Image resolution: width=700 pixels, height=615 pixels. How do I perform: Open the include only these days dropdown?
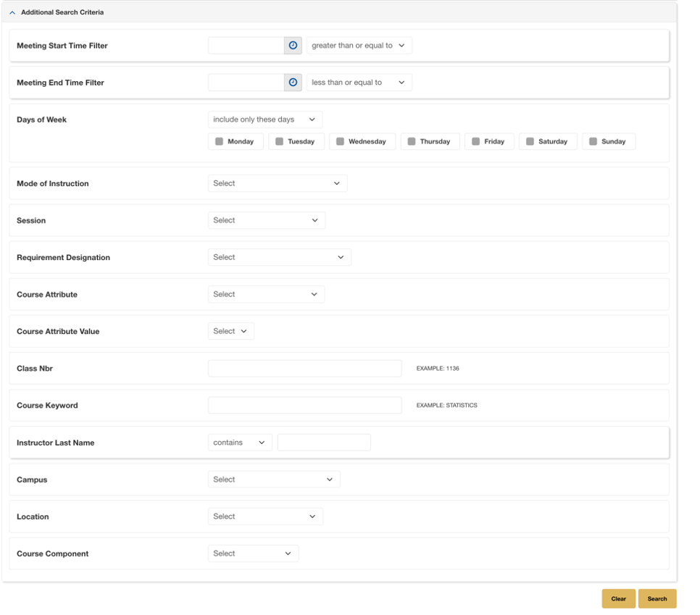click(264, 119)
